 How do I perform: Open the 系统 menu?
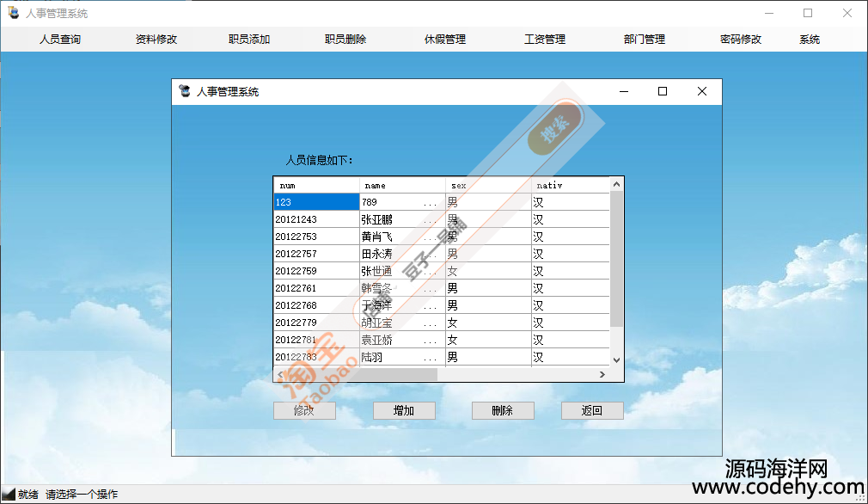[x=810, y=40]
